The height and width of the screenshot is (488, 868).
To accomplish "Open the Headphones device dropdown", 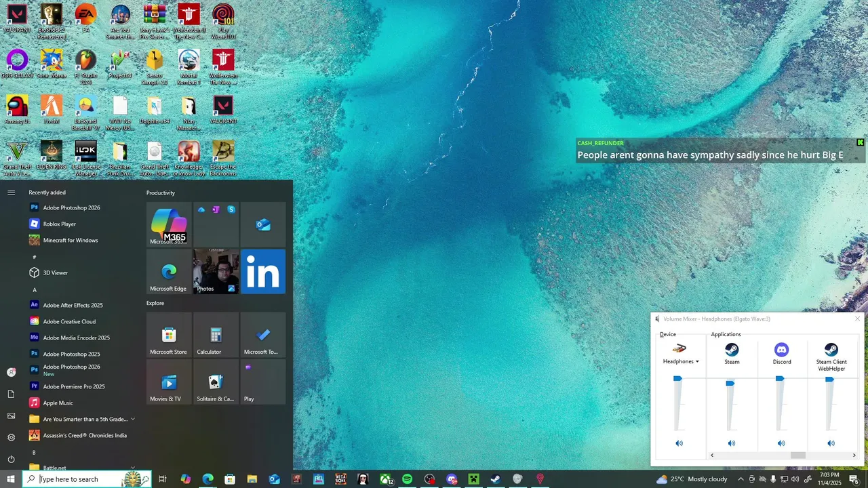I will [681, 361].
